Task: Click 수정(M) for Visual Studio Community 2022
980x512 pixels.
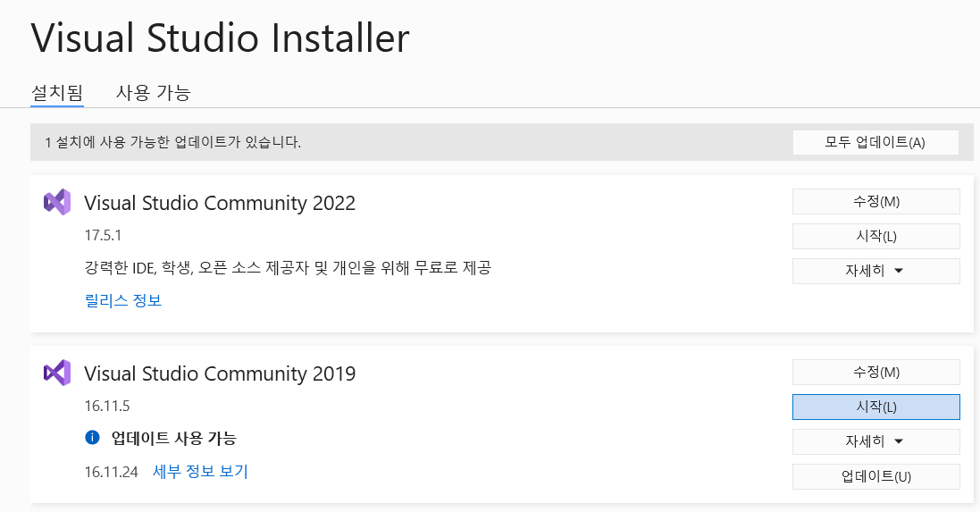Action: (876, 202)
